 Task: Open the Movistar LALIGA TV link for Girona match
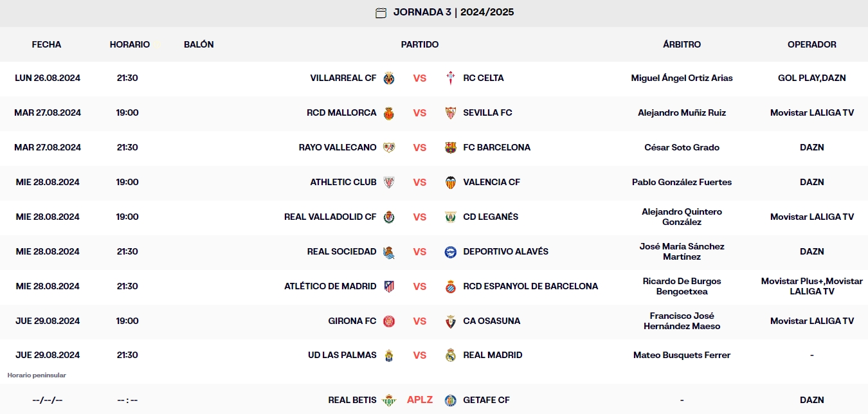pyautogui.click(x=812, y=321)
